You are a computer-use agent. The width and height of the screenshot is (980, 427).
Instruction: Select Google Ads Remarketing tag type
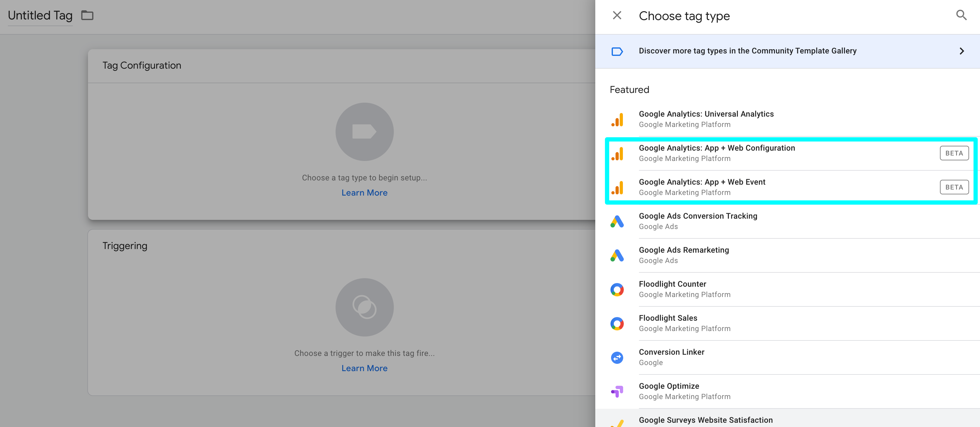pyautogui.click(x=787, y=255)
